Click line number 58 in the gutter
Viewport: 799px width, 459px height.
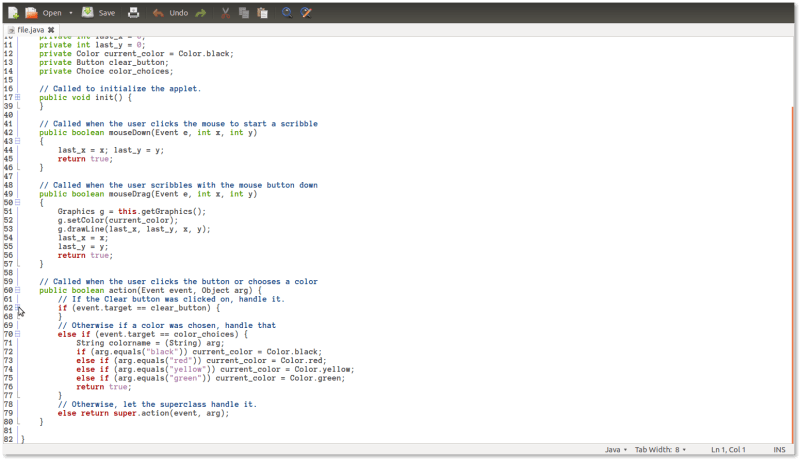pos(8,273)
